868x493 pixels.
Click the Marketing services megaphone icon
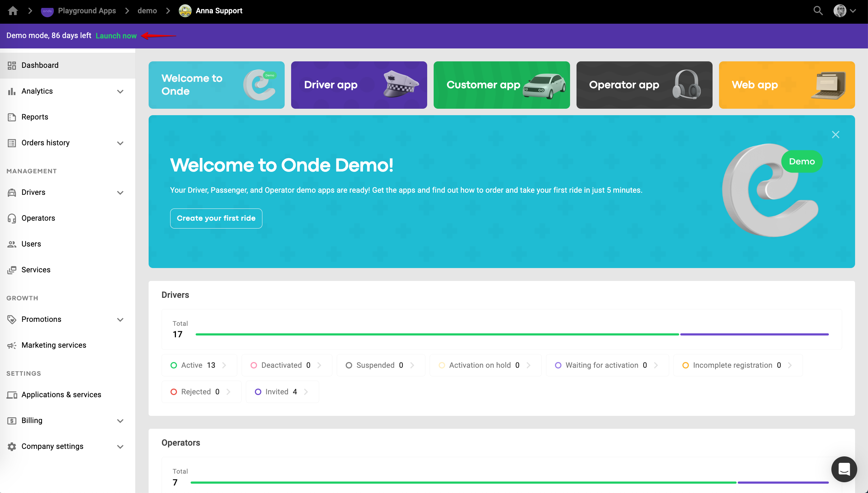click(x=12, y=345)
